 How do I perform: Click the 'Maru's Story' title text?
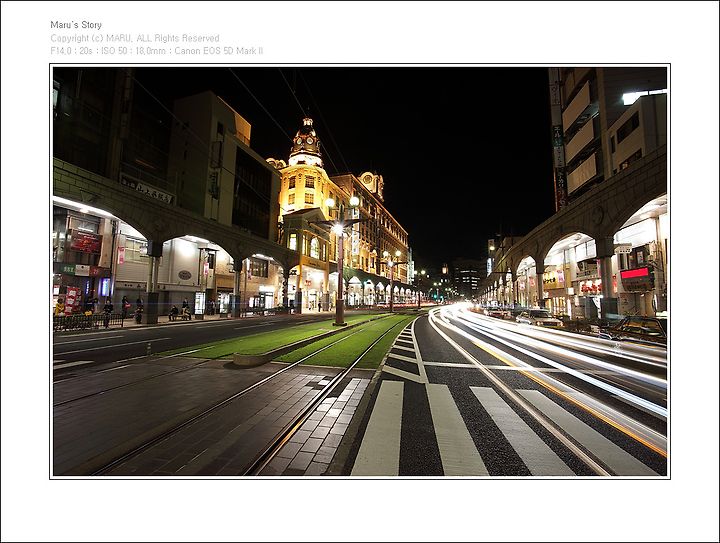tap(76, 25)
